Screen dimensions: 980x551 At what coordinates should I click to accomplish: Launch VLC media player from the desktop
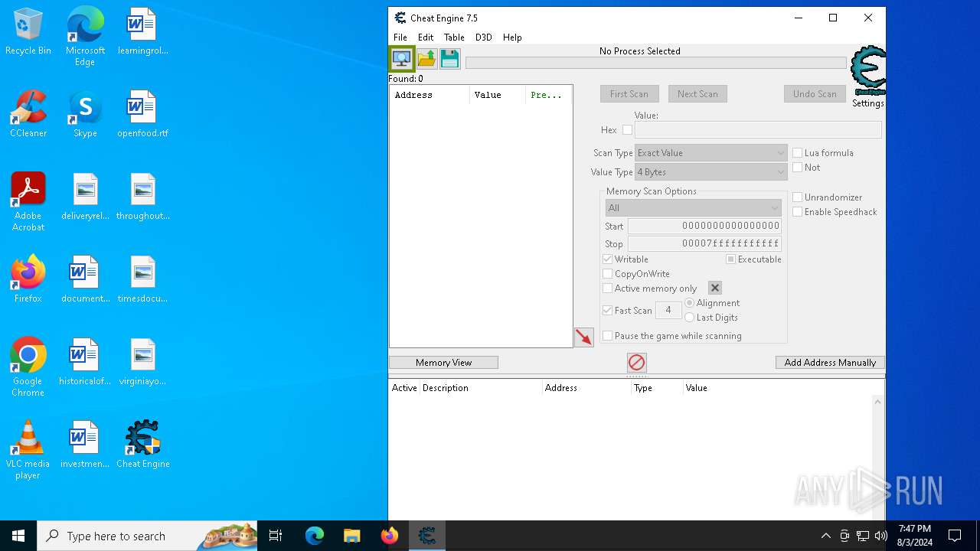pos(28,450)
